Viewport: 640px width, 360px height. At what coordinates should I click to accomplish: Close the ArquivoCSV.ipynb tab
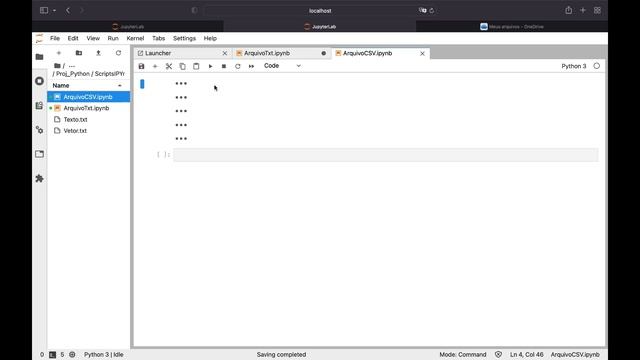(x=422, y=53)
